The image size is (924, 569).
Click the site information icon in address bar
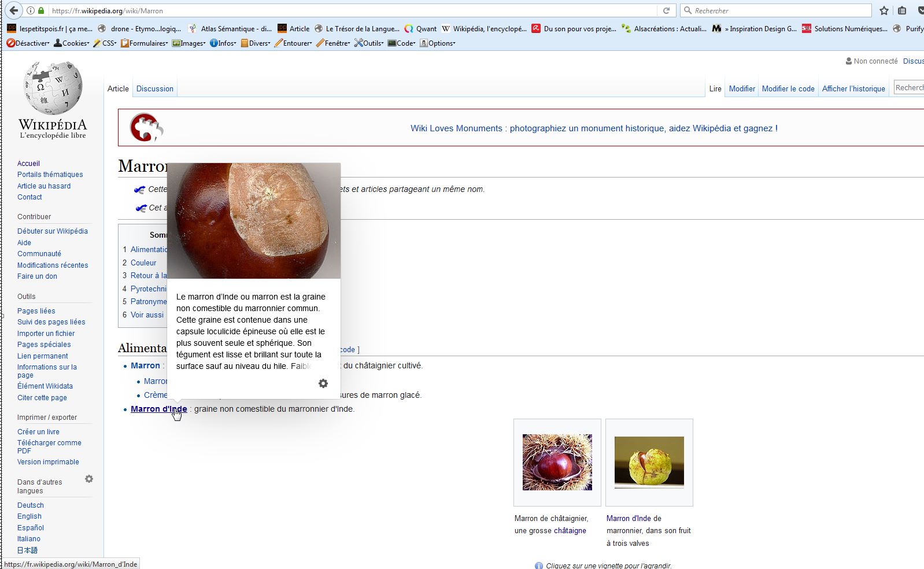pyautogui.click(x=31, y=10)
